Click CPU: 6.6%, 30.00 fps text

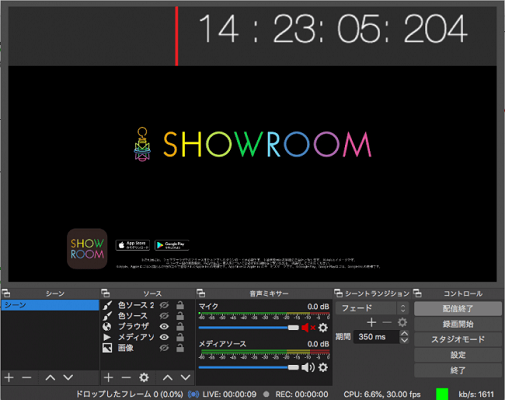point(382,394)
